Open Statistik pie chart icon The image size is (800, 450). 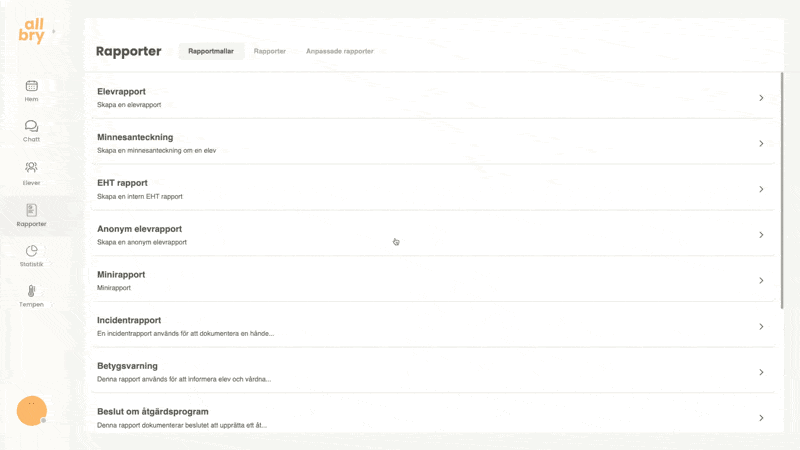click(x=31, y=251)
